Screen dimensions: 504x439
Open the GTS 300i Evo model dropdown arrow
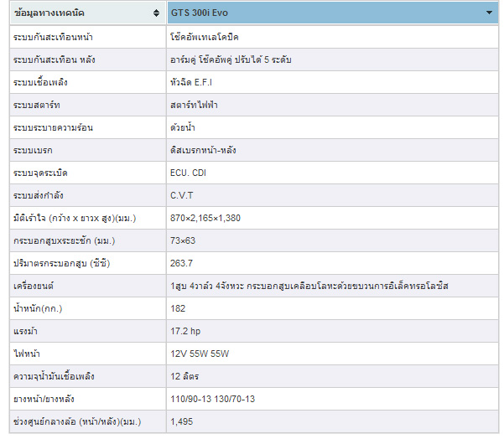(489, 13)
